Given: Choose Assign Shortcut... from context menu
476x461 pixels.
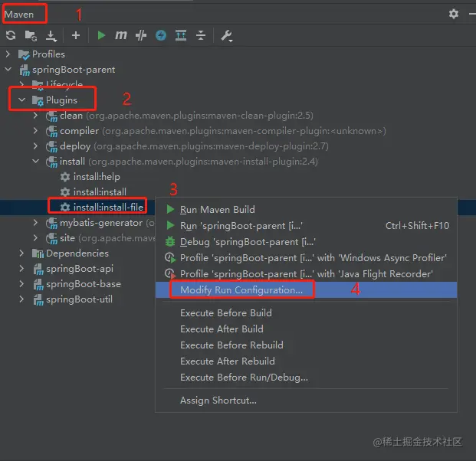Looking at the screenshot, I should pyautogui.click(x=306, y=401).
